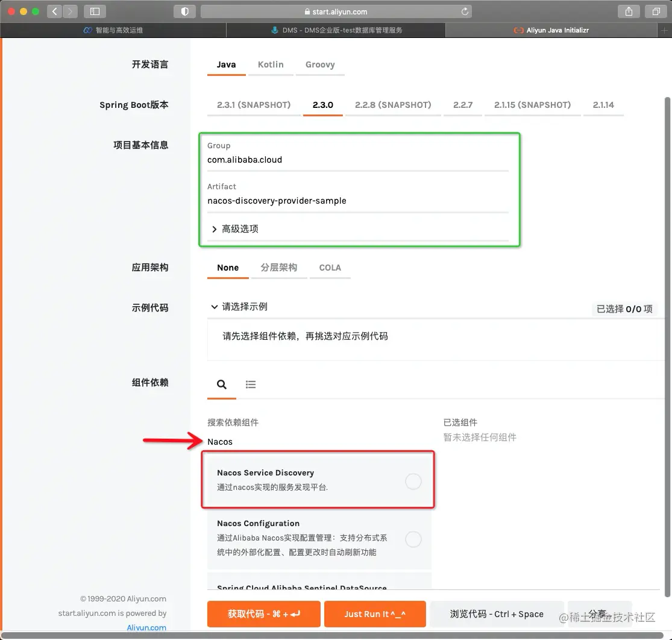
Task: Choose Java as development language
Action: tap(226, 64)
